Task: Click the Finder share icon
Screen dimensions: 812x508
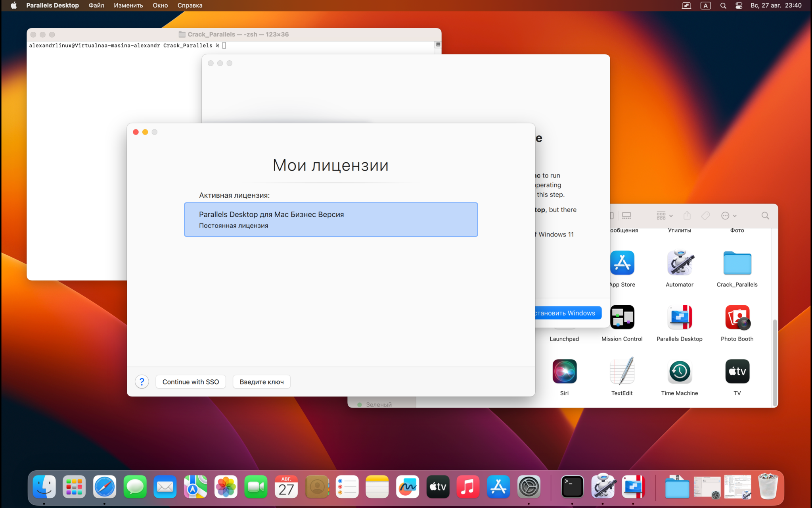Action: 687,216
